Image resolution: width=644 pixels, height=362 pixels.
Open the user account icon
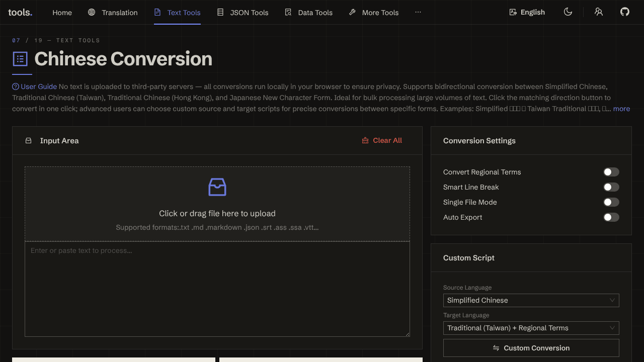click(599, 12)
